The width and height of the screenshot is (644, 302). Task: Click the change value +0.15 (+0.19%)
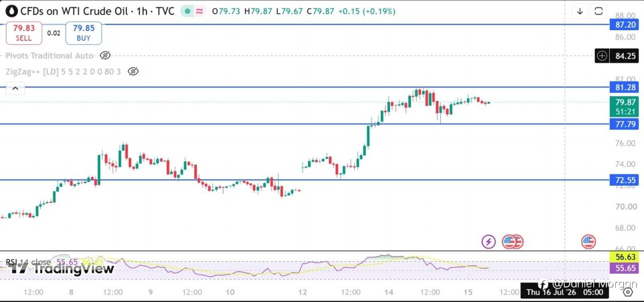(367, 11)
